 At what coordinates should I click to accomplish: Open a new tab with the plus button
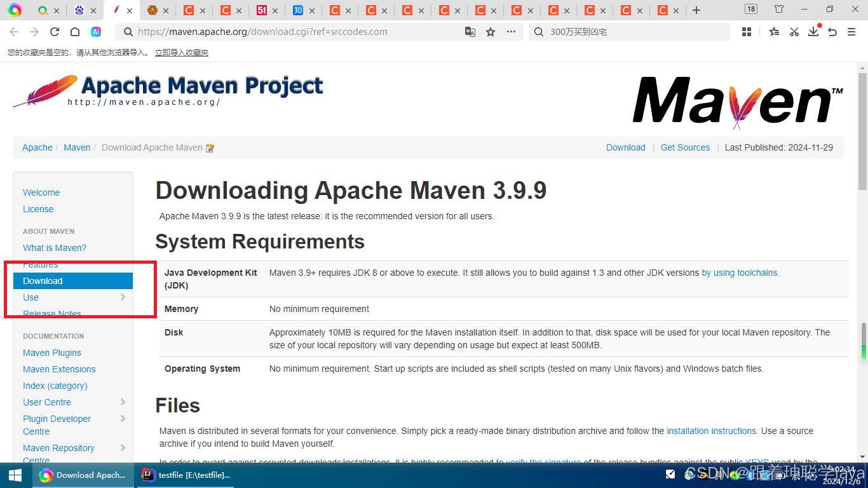pyautogui.click(x=696, y=10)
